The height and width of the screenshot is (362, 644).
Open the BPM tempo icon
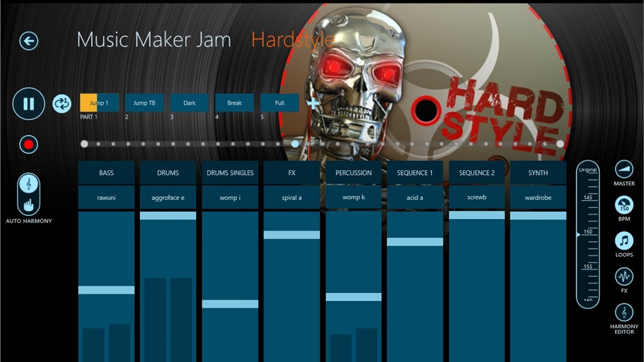pos(624,205)
